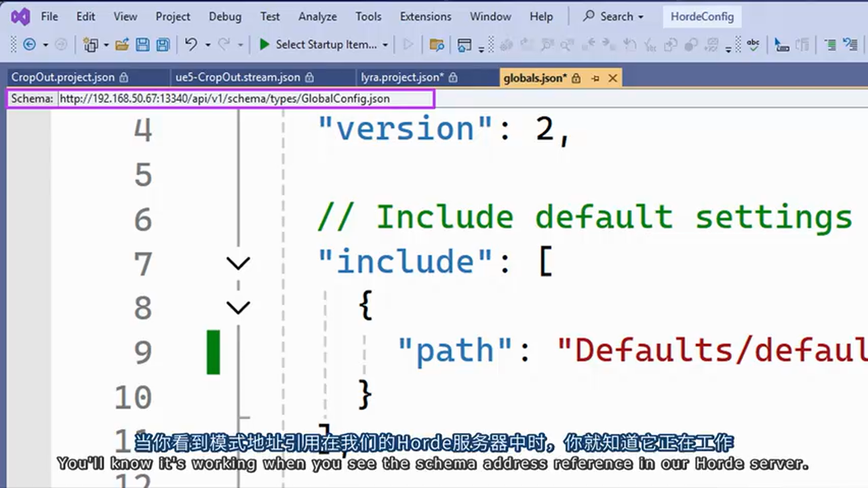Undo the last edit
This screenshot has width=868, height=488.
191,45
